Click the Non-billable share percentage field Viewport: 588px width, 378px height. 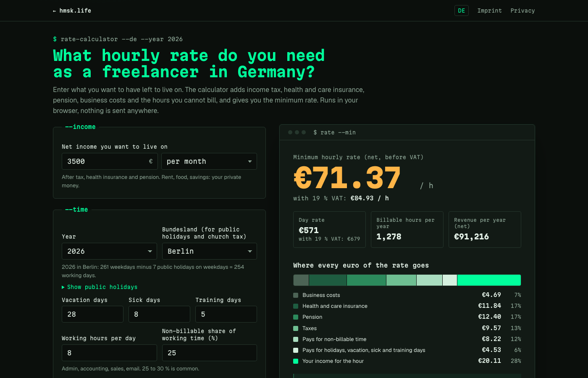210,353
